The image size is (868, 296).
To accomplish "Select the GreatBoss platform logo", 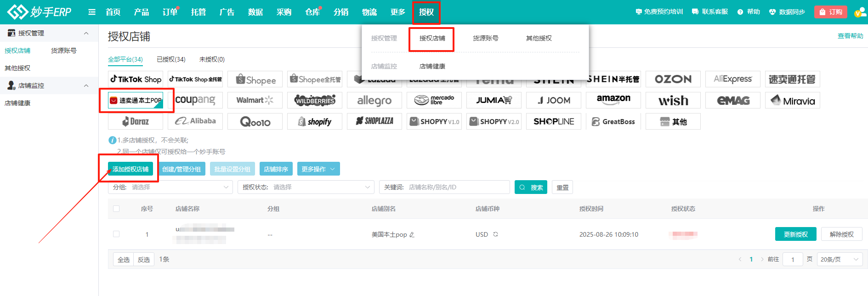I will click(x=613, y=121).
